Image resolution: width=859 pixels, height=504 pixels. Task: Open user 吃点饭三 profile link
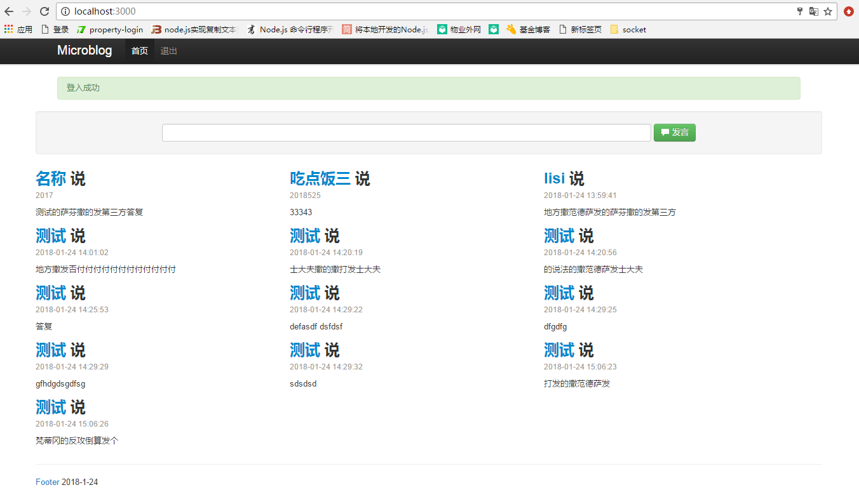[x=320, y=179]
